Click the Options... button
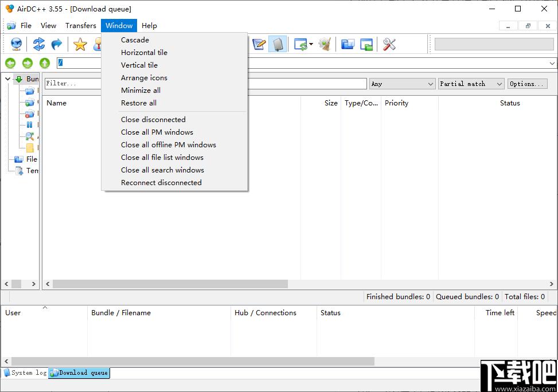Viewport: 558px width, 392px height. [528, 84]
